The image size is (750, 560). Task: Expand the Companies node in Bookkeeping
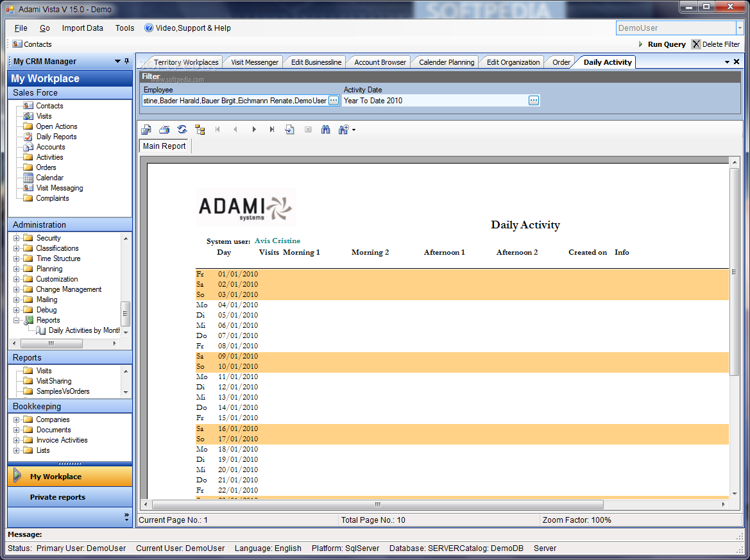point(16,420)
